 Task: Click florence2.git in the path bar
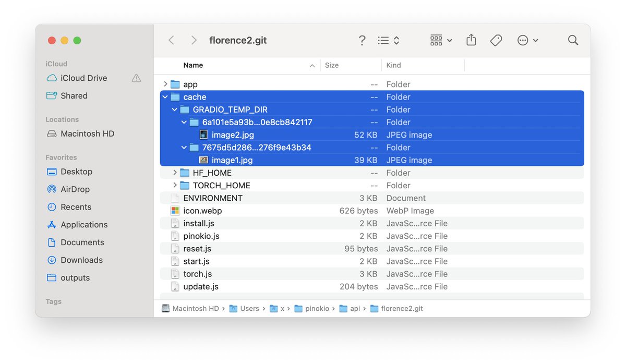click(x=397, y=309)
